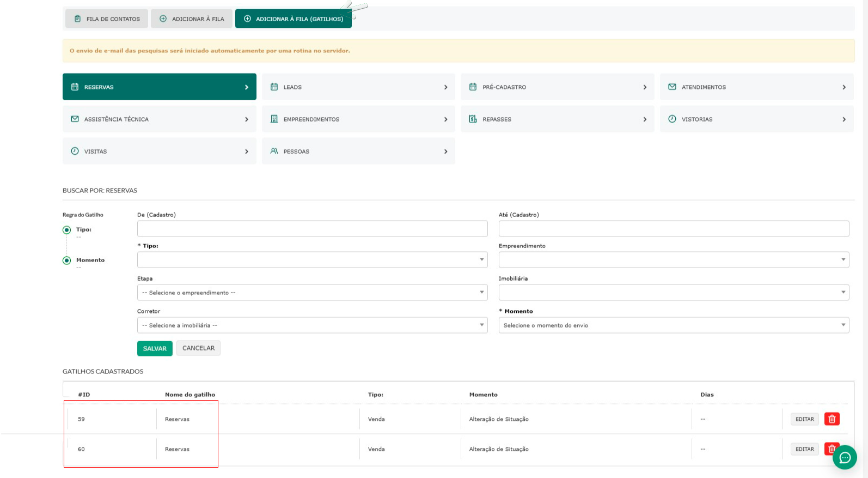Click the Assistência Técnica envelope icon

tap(75, 119)
